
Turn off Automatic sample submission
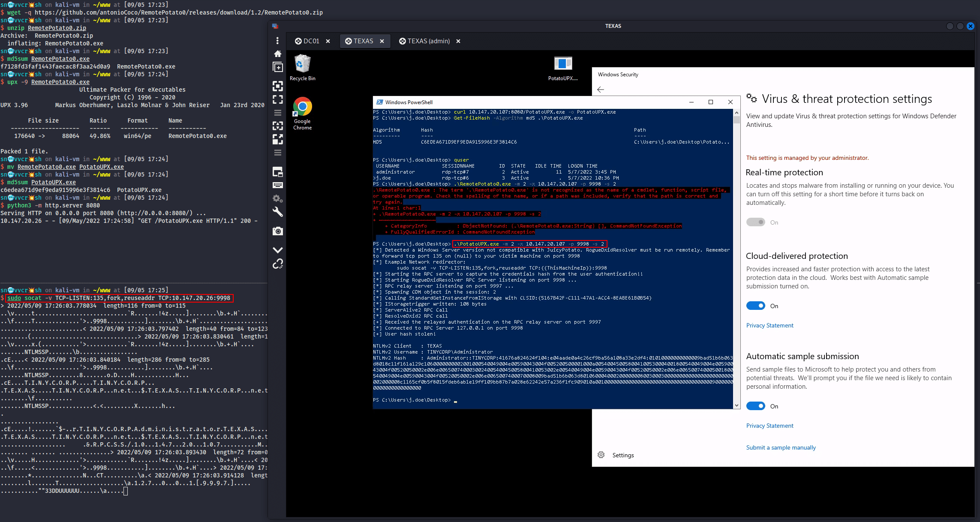[755, 406]
